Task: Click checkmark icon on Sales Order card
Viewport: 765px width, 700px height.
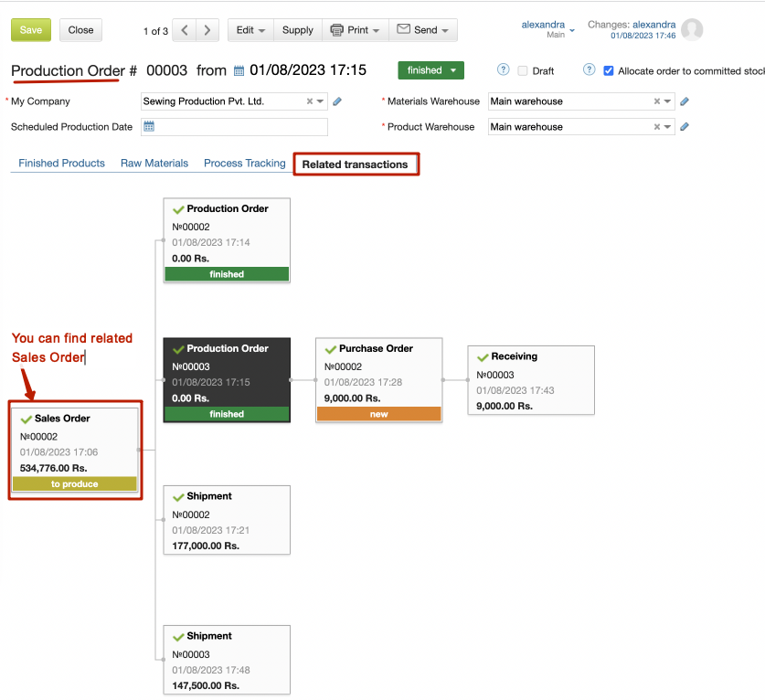Action: 27,419
